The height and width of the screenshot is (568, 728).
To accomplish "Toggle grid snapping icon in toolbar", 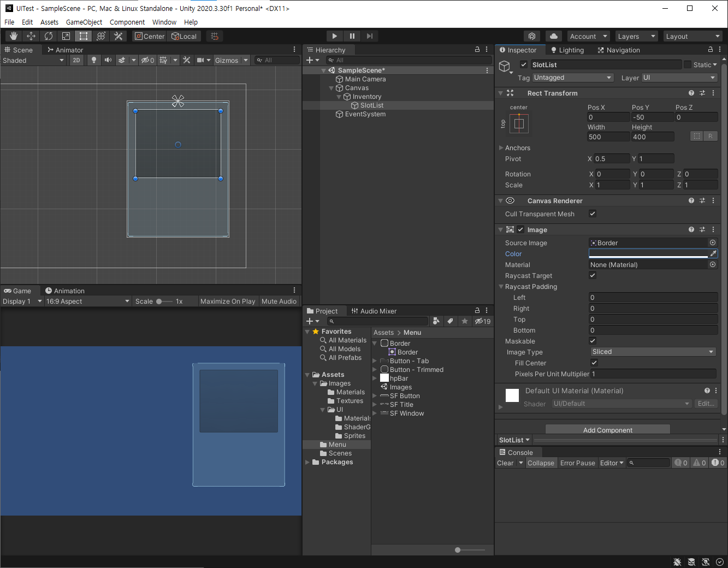I will [x=215, y=36].
